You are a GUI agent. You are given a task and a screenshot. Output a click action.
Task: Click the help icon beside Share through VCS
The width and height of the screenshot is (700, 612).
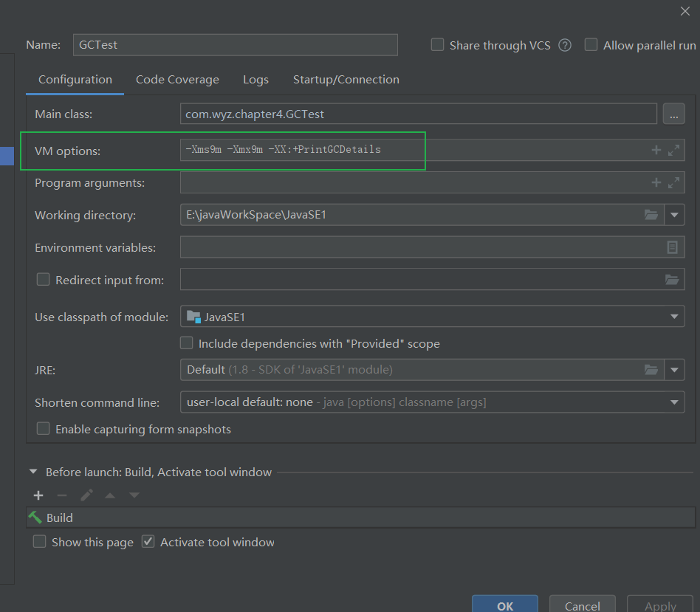(x=565, y=45)
